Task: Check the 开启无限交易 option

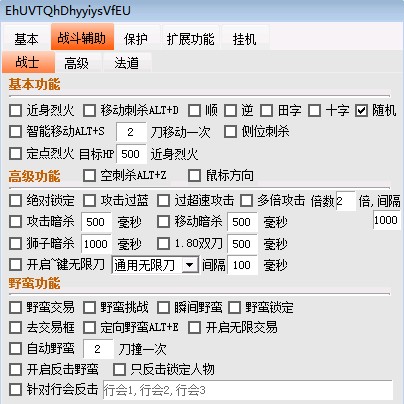Action: (194, 328)
